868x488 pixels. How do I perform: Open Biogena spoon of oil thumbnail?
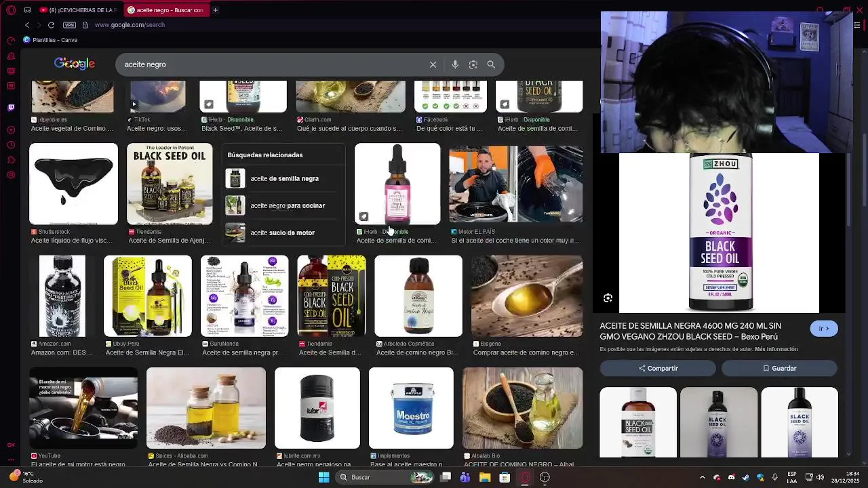coord(527,296)
